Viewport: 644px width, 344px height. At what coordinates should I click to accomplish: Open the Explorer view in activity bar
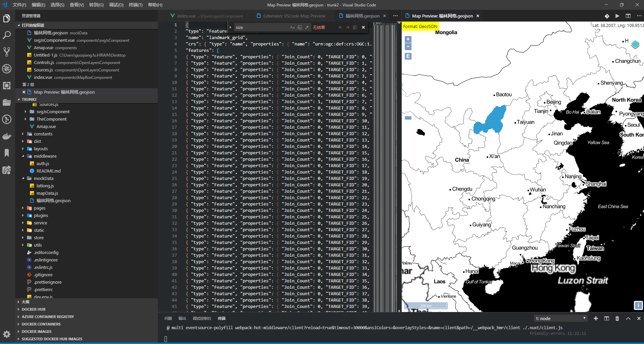click(7, 19)
